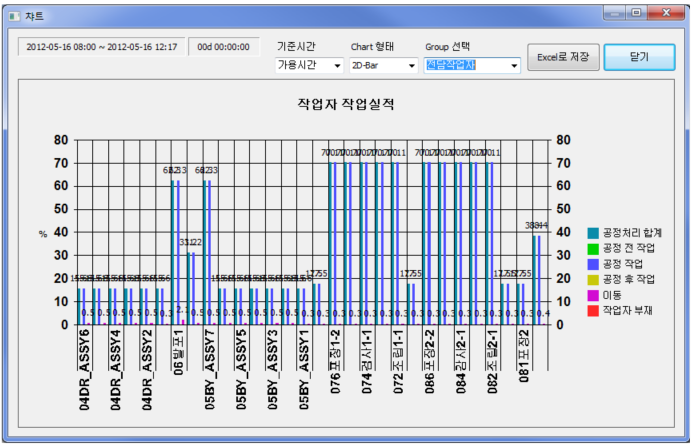Expand the Chart 형태 dropdown set to 2D-Bar
The image size is (692, 446).
(x=383, y=65)
